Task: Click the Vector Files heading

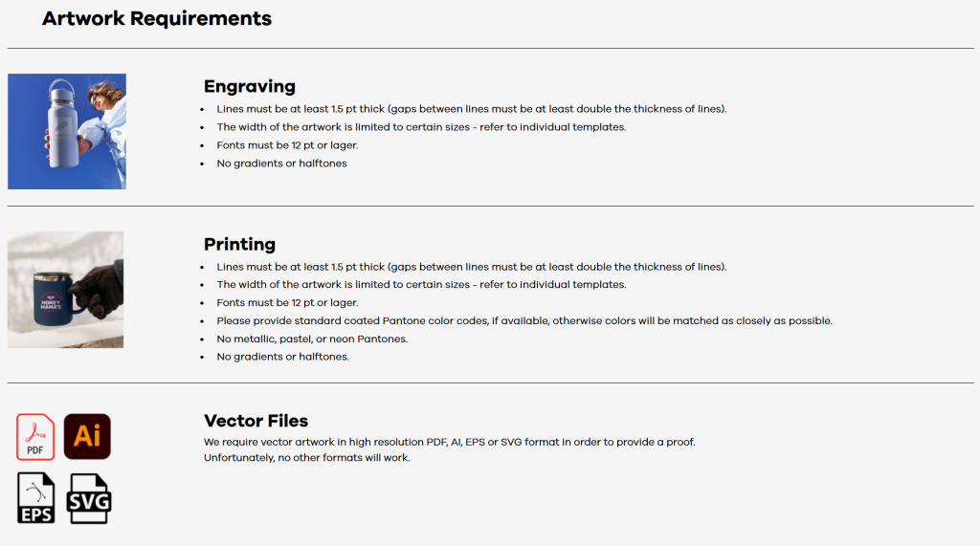Action: point(256,421)
